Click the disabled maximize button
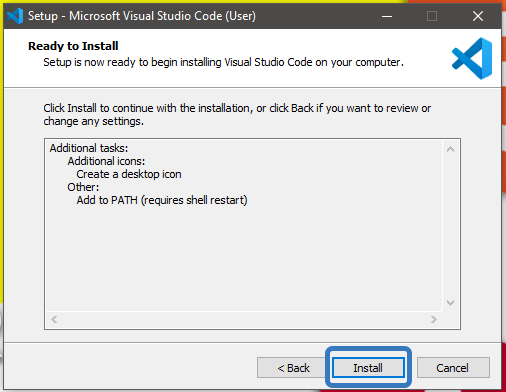506x392 pixels. [x=432, y=16]
